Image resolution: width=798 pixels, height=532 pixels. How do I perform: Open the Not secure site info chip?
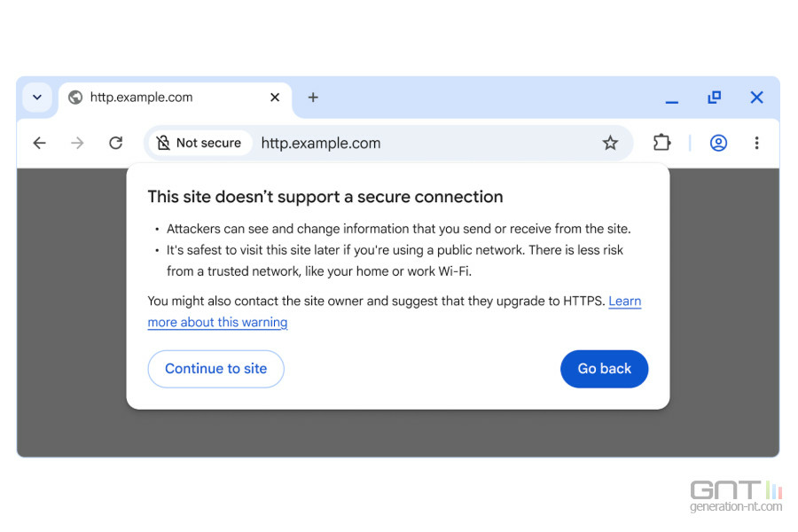pos(199,143)
